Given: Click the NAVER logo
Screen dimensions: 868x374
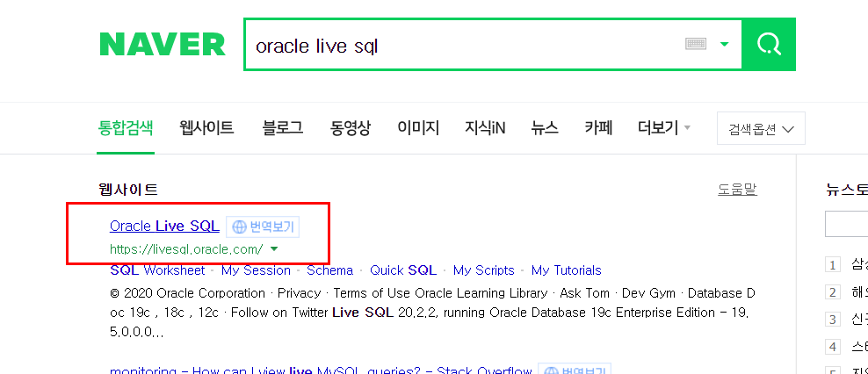Looking at the screenshot, I should 163,44.
